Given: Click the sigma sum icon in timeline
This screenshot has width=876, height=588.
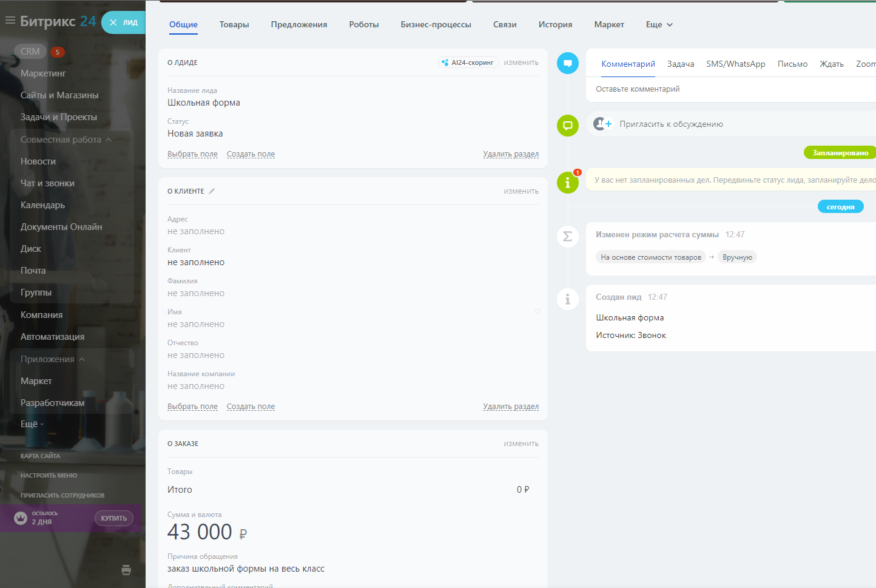Looking at the screenshot, I should [568, 236].
